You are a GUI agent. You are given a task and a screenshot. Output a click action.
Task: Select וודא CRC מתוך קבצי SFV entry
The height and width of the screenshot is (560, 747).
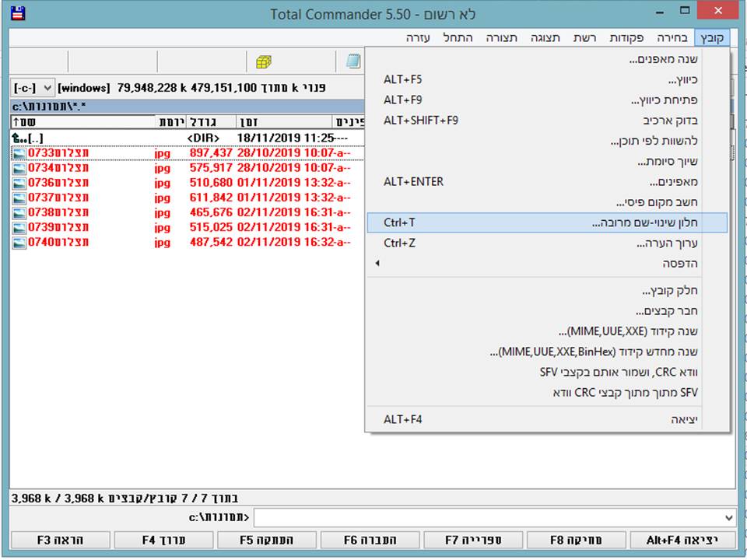tap(547, 393)
